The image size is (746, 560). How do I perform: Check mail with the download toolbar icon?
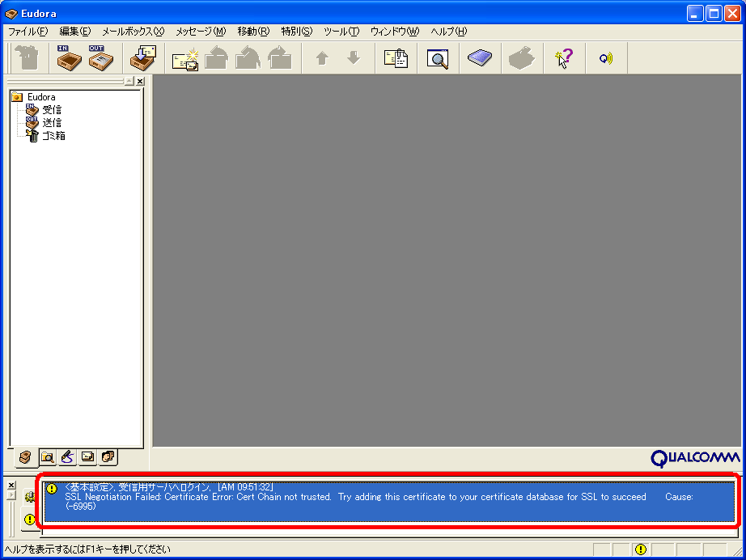pyautogui.click(x=143, y=58)
